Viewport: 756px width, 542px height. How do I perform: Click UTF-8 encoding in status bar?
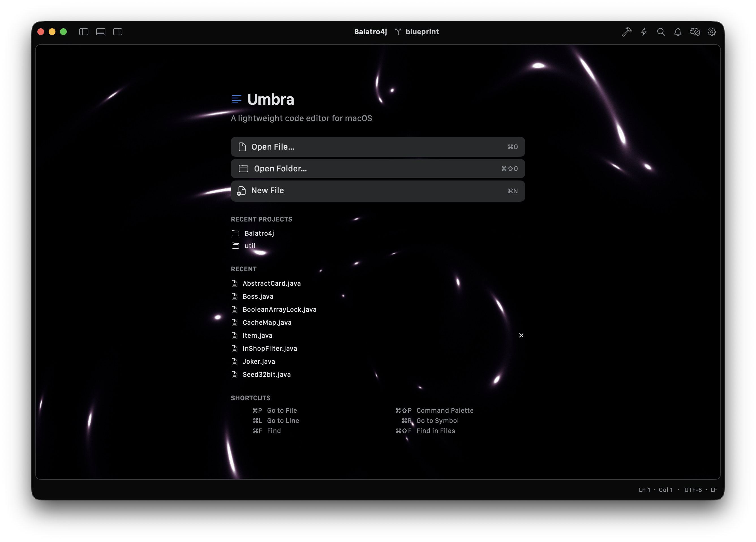pyautogui.click(x=693, y=490)
